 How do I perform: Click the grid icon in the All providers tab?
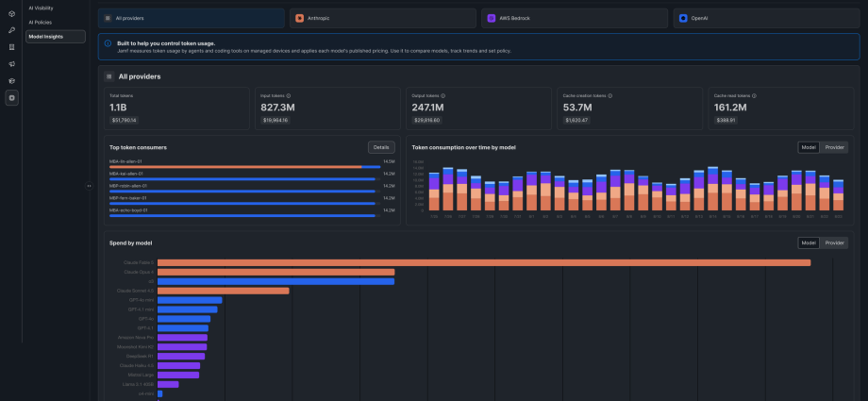108,18
